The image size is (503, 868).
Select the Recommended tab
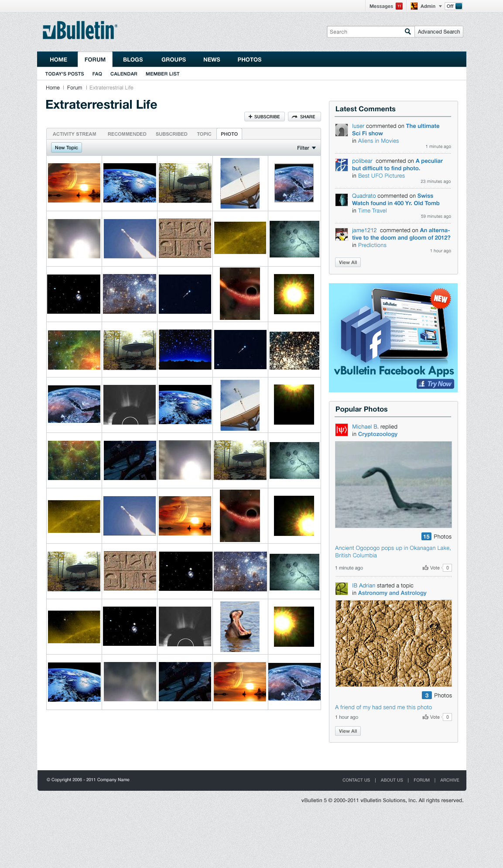(x=127, y=134)
